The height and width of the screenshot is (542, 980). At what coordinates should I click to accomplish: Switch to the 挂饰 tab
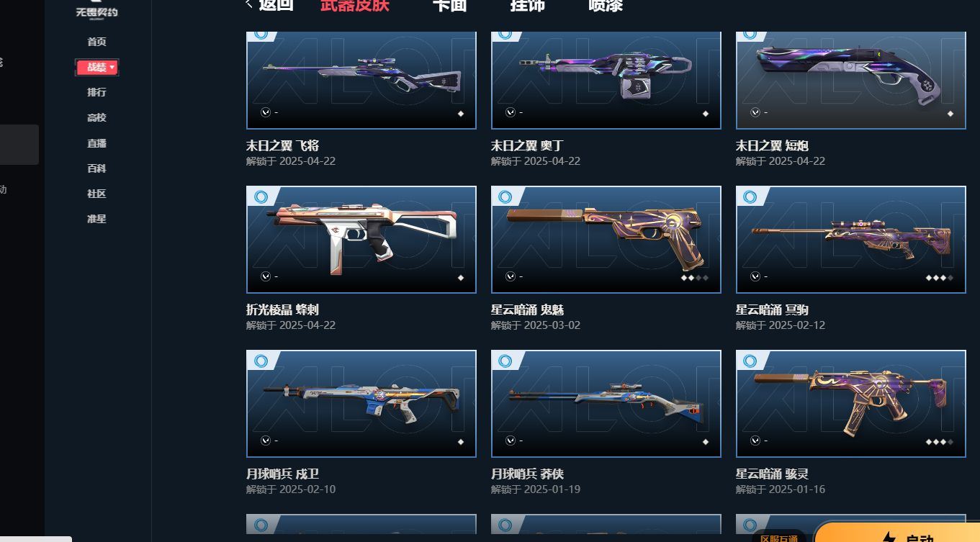(528, 6)
